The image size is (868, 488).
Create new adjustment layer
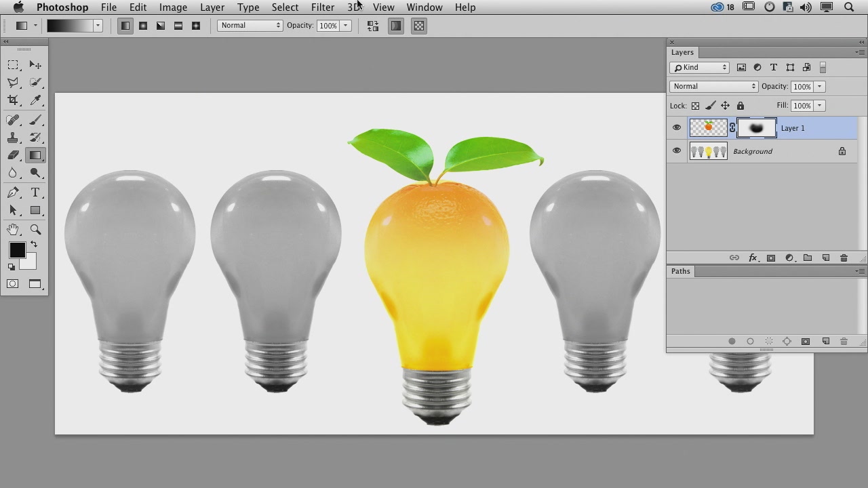click(x=789, y=258)
